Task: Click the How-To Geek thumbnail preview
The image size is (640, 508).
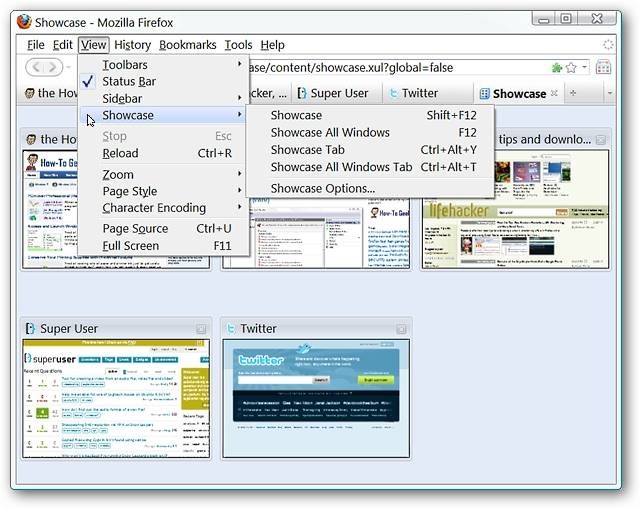Action: [x=50, y=209]
